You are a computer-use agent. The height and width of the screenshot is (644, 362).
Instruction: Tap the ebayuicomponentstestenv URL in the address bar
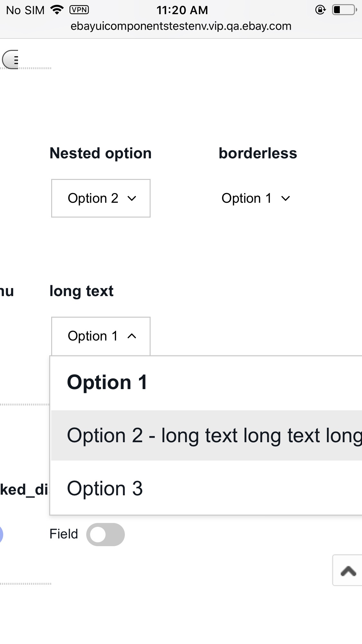point(181,26)
